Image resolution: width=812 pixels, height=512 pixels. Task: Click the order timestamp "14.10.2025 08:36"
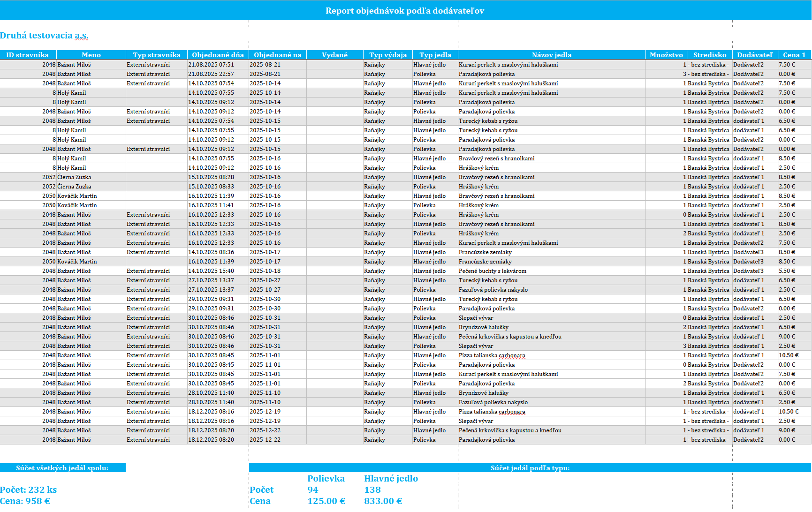tap(211, 252)
